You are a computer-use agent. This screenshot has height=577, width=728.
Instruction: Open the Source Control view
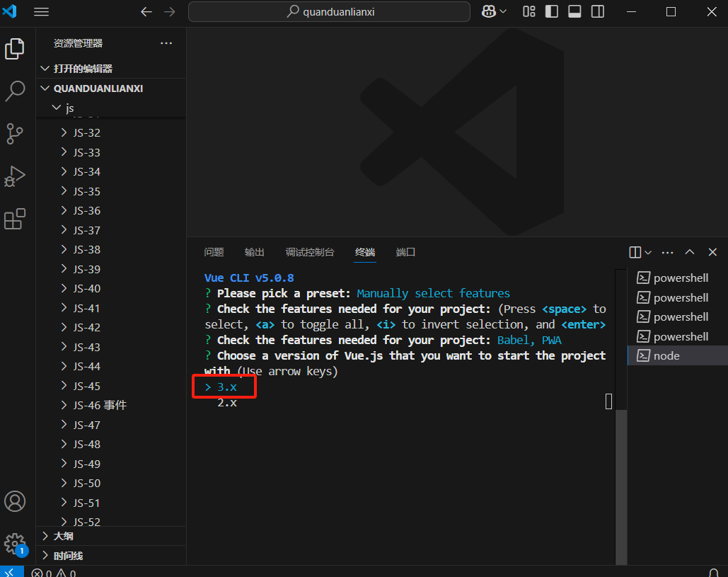click(14, 134)
